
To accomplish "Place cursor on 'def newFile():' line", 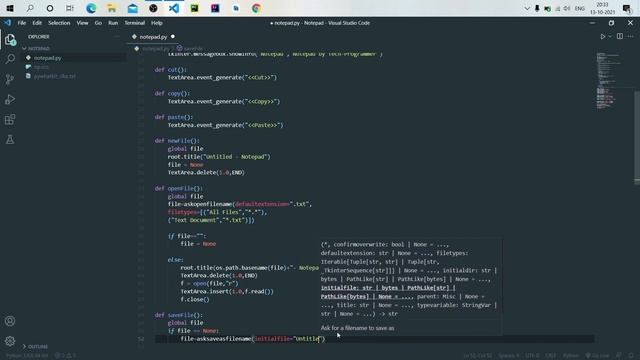I will pos(177,141).
